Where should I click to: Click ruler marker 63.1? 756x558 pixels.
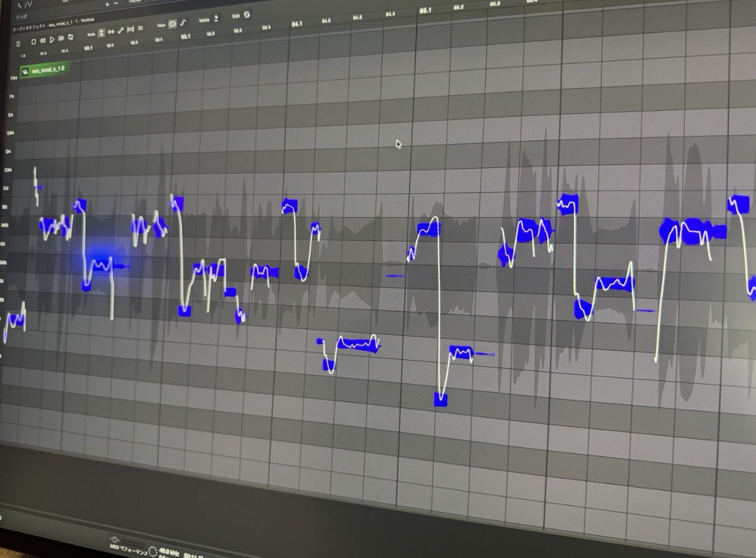185,37
